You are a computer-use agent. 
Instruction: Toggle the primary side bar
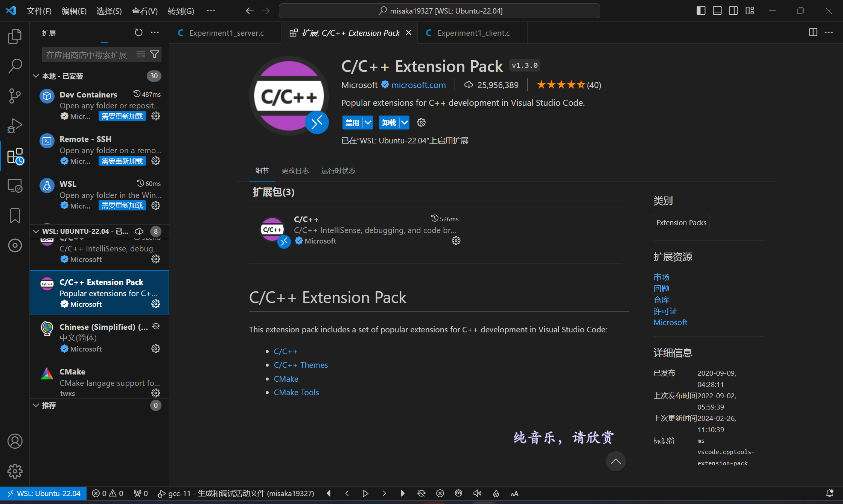(x=701, y=11)
